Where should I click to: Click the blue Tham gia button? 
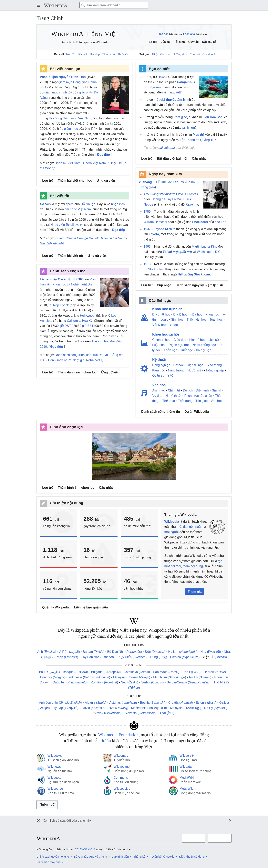coord(195,591)
